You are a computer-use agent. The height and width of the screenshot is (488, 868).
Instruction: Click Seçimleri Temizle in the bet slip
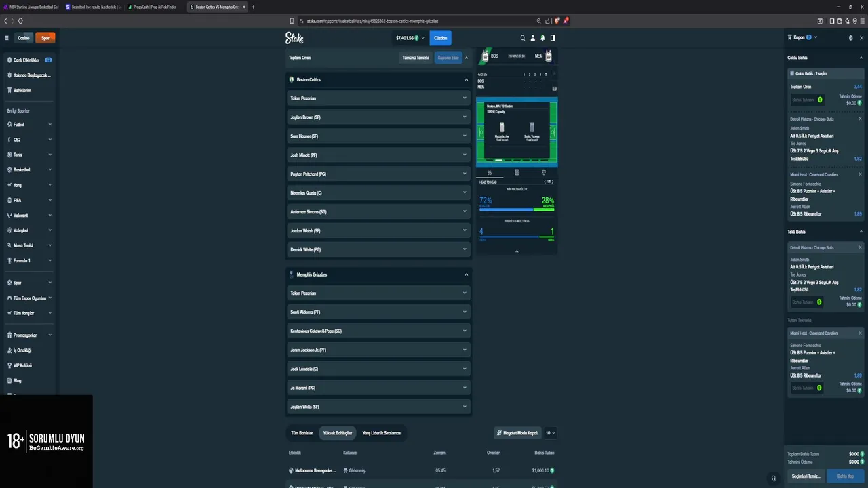pyautogui.click(x=806, y=476)
